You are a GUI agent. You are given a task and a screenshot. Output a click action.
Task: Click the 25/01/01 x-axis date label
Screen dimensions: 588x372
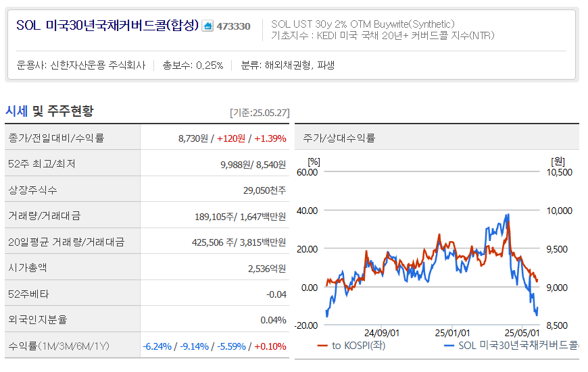(452, 333)
